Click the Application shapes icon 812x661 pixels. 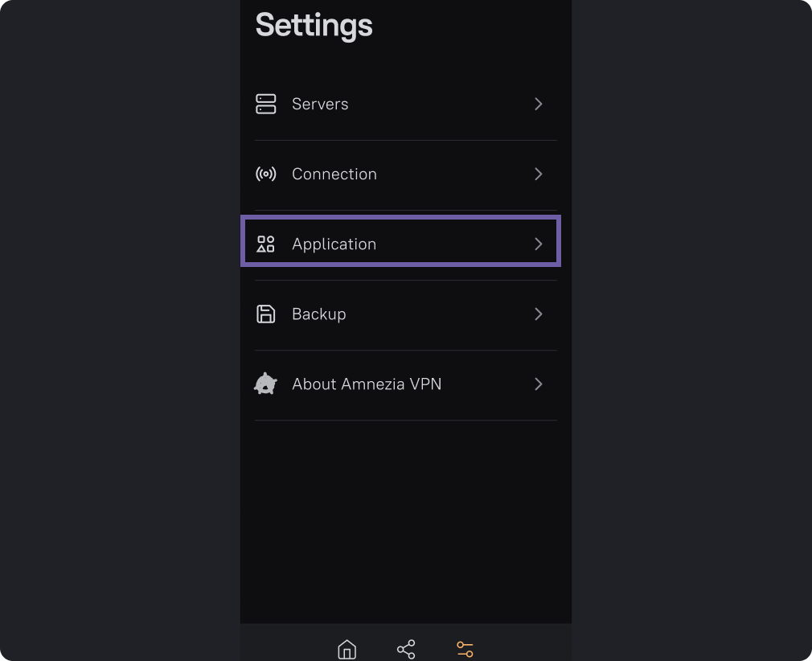265,244
